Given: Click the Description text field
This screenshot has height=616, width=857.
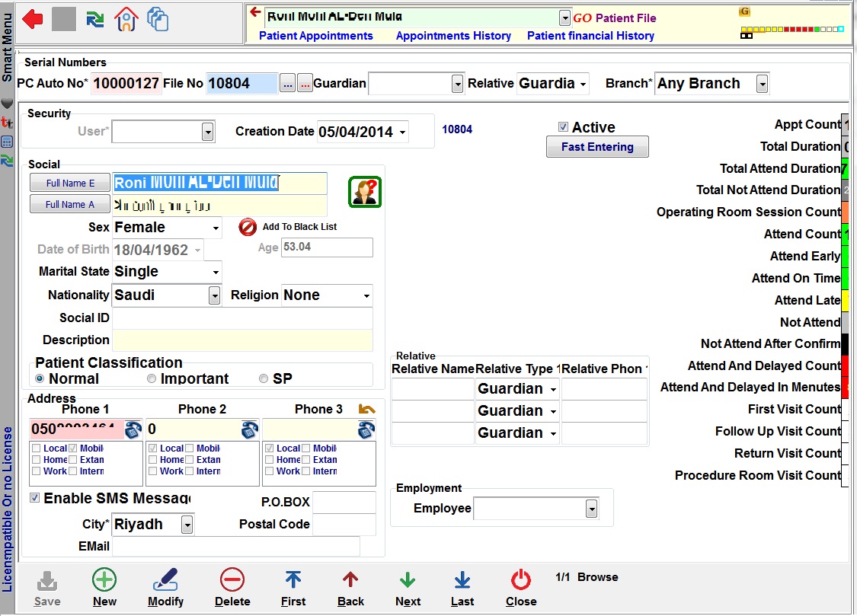Looking at the screenshot, I should (x=242, y=340).
